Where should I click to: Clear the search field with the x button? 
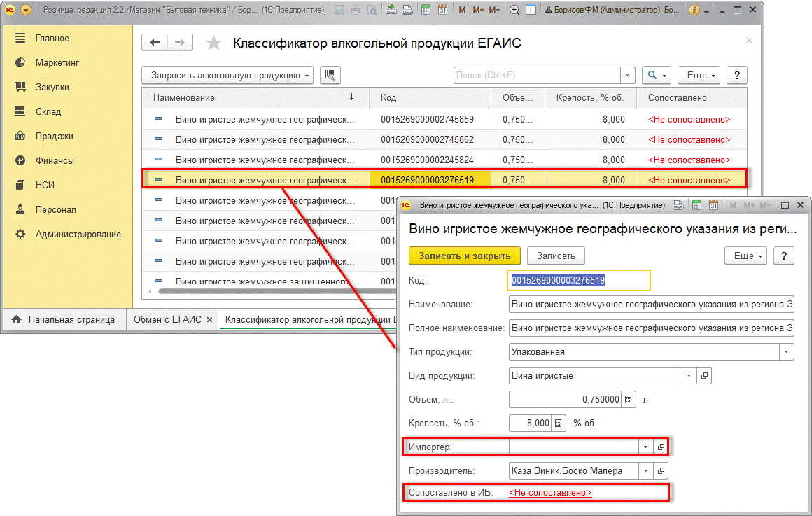pos(628,75)
